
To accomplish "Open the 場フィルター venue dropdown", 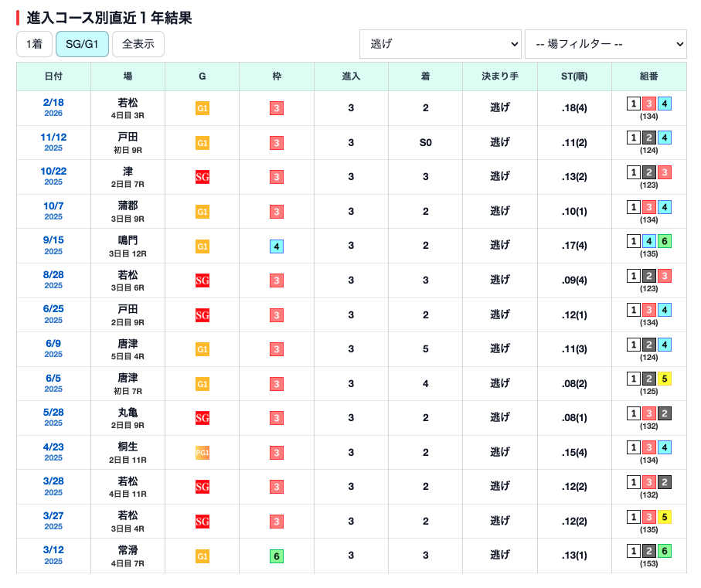I will pos(605,44).
